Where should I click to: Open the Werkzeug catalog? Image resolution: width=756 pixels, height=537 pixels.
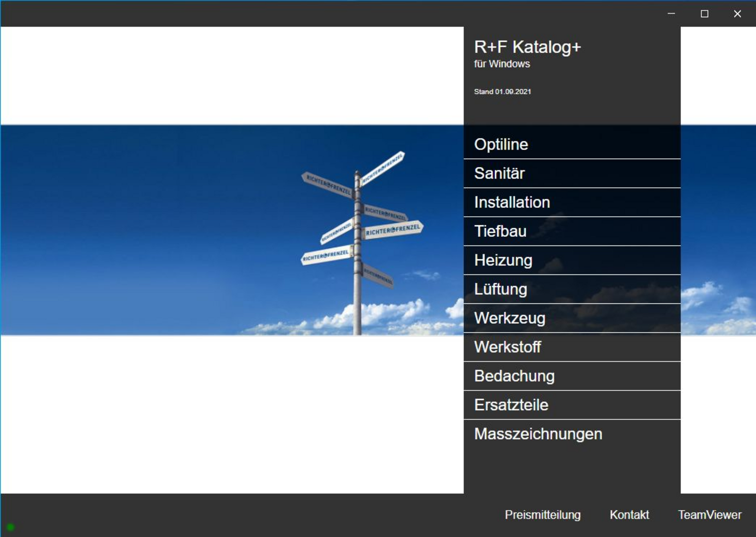572,318
